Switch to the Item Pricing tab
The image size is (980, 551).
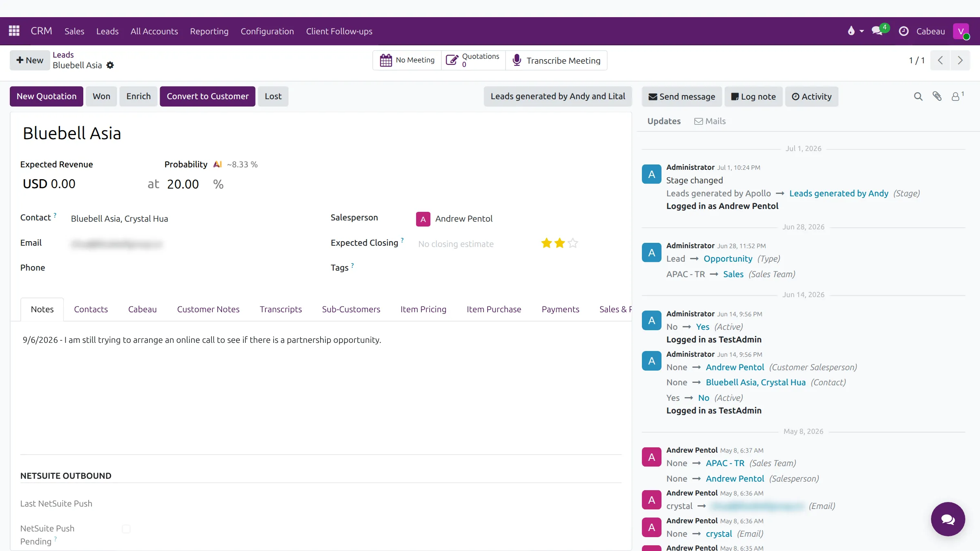point(423,309)
